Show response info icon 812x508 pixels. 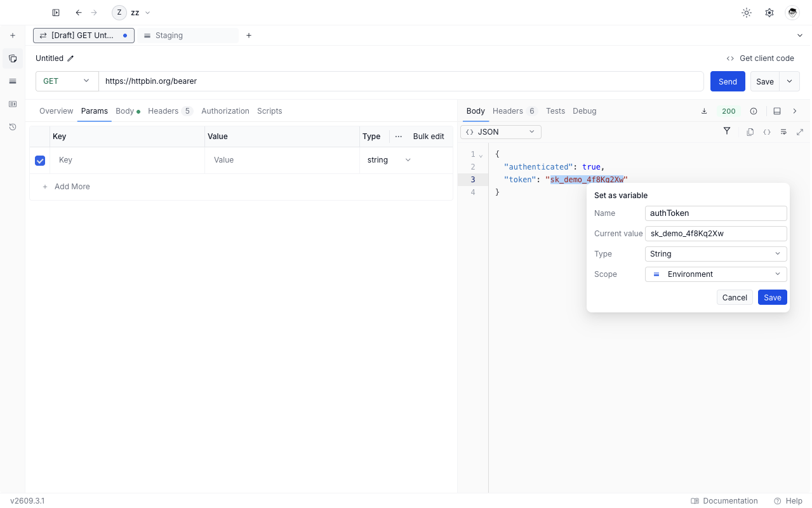click(x=754, y=111)
